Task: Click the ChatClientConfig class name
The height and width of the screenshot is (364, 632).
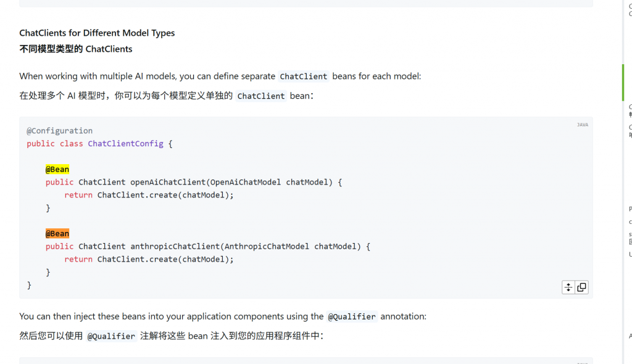Action: click(x=125, y=144)
